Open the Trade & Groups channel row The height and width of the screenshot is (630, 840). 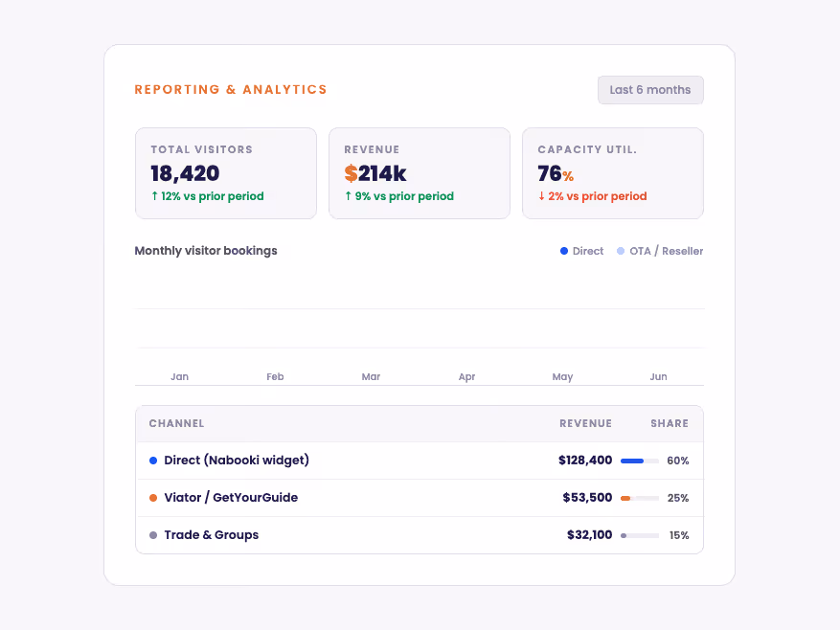(x=420, y=535)
